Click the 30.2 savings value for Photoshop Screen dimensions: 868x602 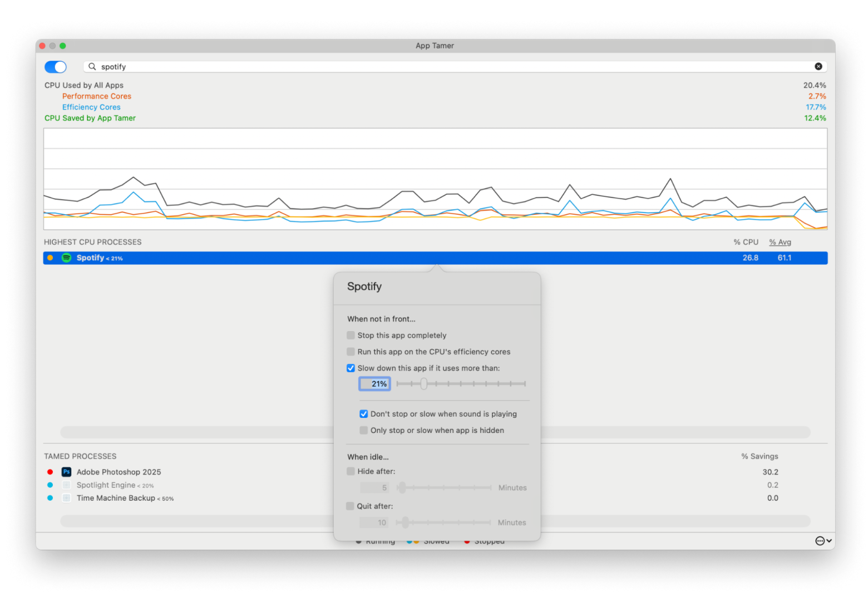771,472
